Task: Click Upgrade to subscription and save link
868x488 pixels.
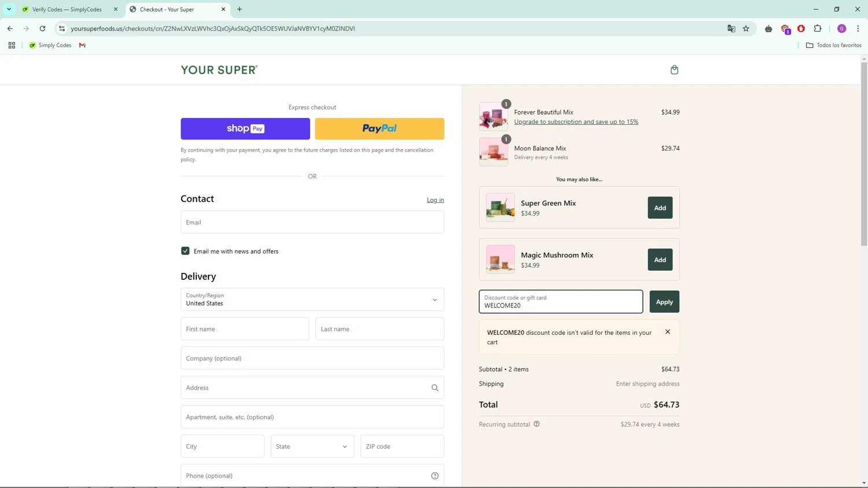Action: coord(576,122)
